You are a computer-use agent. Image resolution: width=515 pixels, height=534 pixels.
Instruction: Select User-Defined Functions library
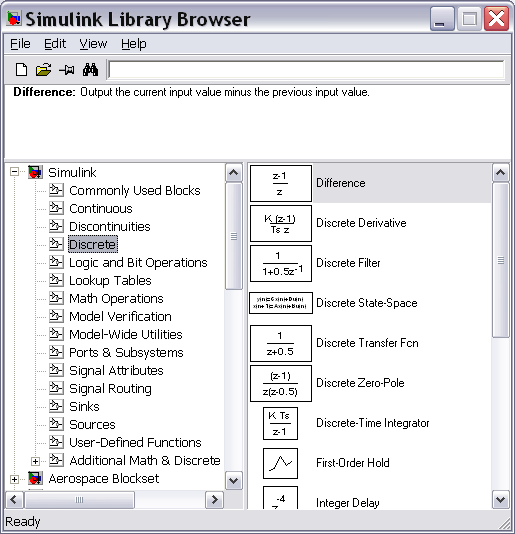[x=135, y=442]
